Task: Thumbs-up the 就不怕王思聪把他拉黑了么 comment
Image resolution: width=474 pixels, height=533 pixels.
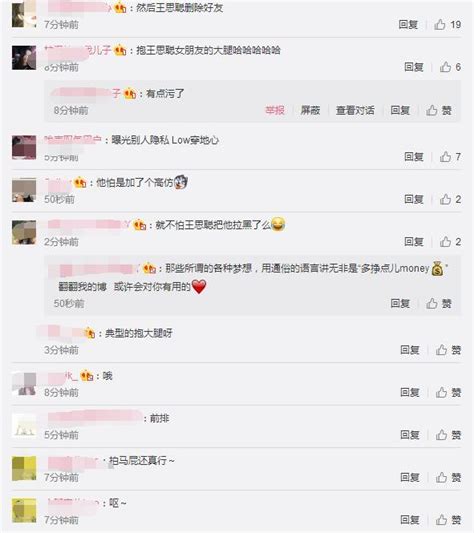Action: point(450,242)
